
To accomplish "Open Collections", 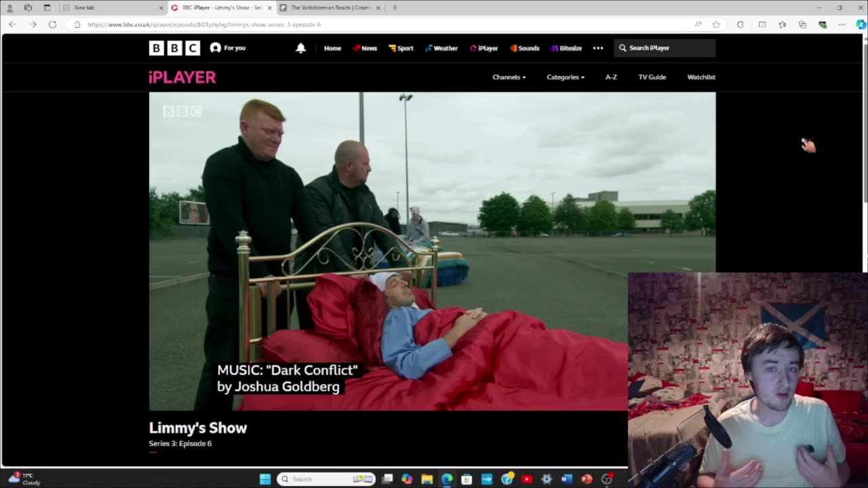I will click(802, 24).
